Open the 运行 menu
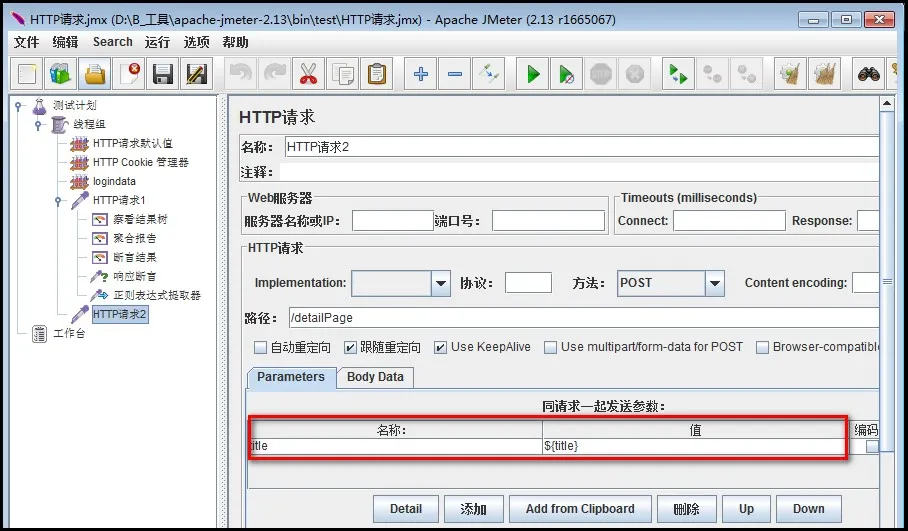This screenshot has width=908, height=531. (x=157, y=42)
